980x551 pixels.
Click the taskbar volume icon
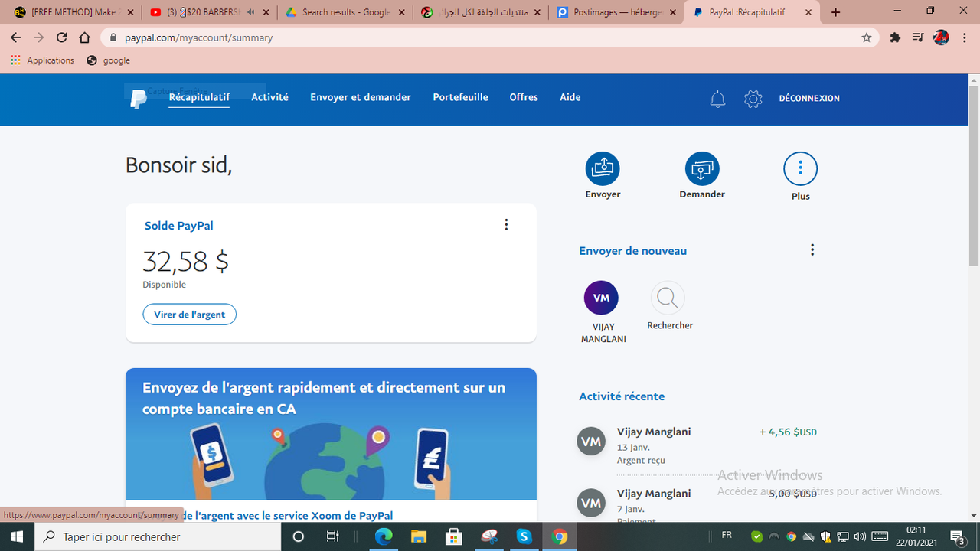[860, 536]
